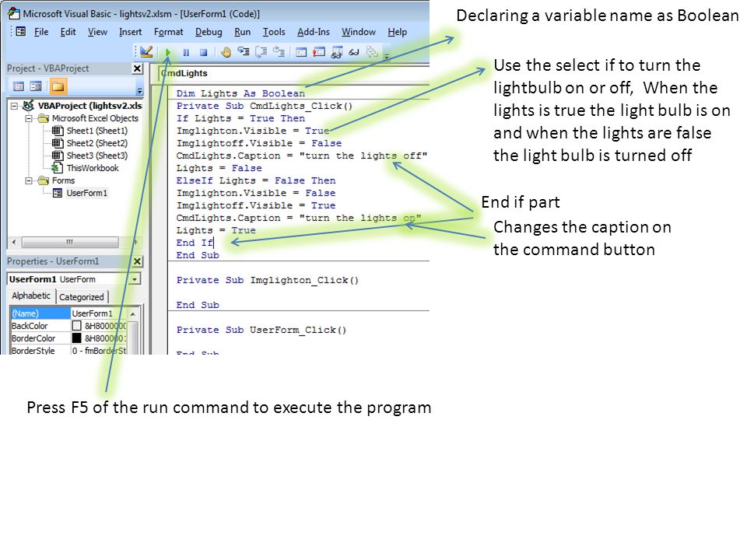The image size is (747, 560).
Task: Click the properties list scroll-up arrow
Action: click(133, 313)
